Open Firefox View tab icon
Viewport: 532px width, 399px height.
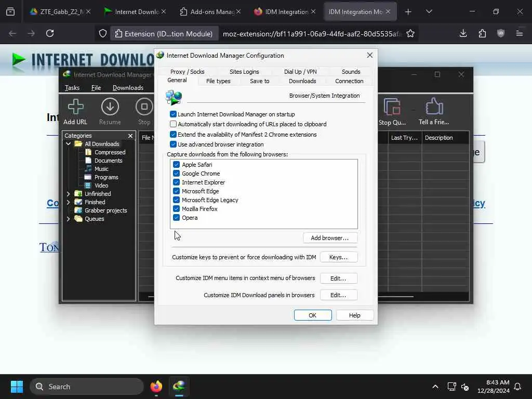(x=10, y=12)
